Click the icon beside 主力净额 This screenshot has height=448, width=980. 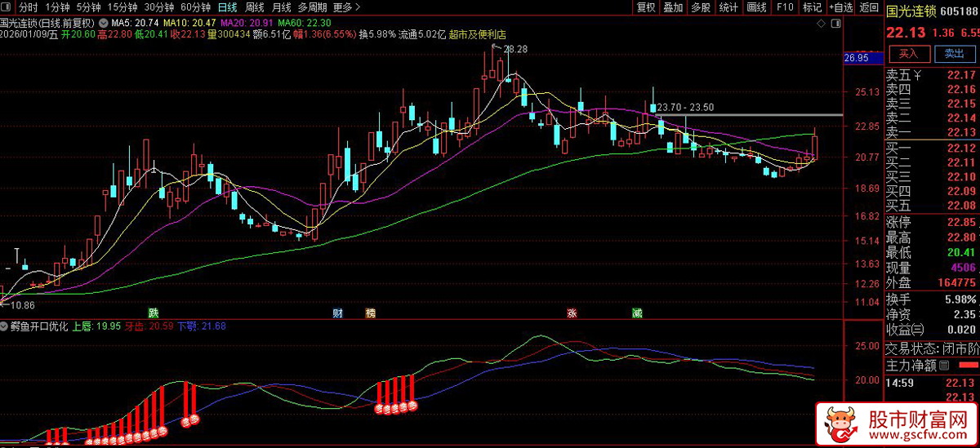[943, 365]
